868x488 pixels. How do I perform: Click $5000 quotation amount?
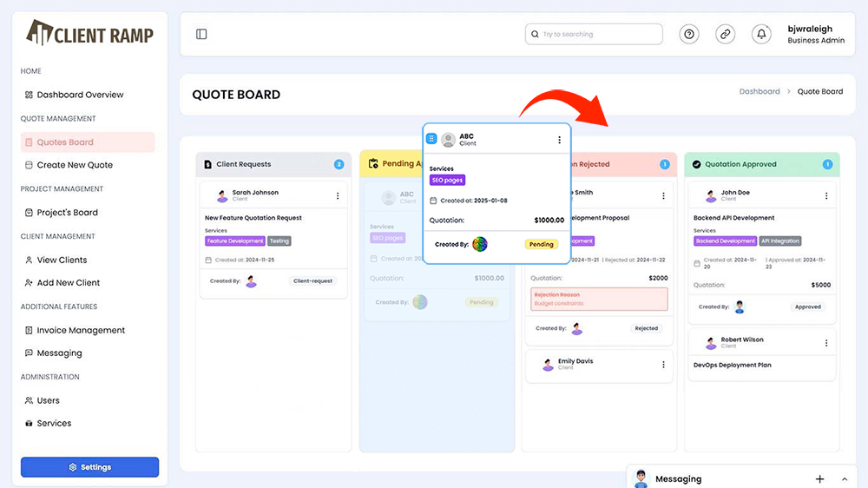(820, 286)
